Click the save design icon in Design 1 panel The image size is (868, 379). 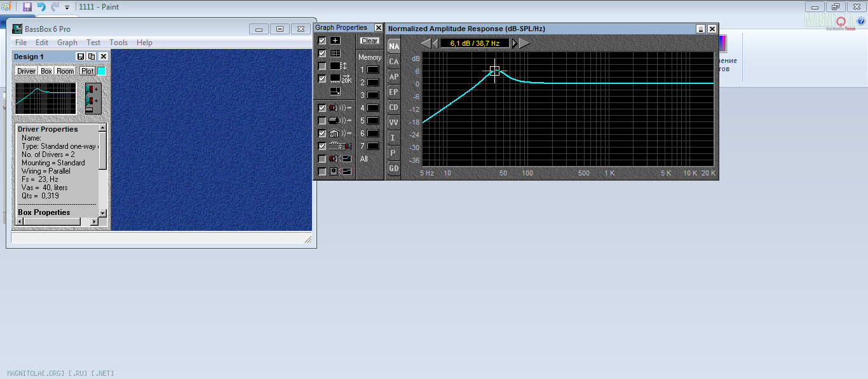81,57
